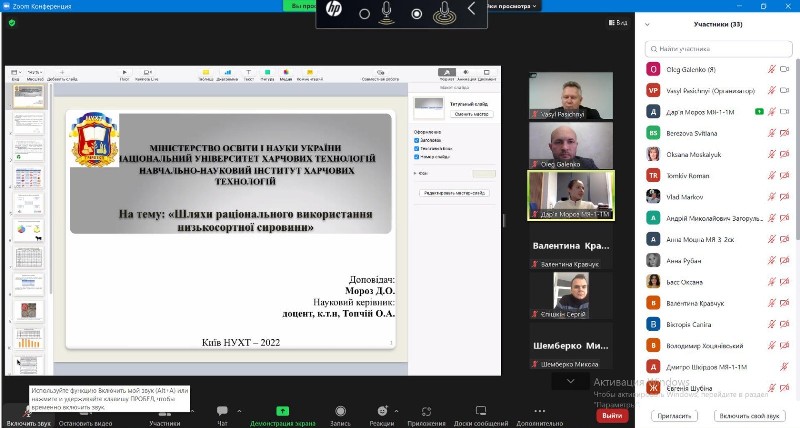
Task: Start recording with the Запись icon
Action: (340, 410)
